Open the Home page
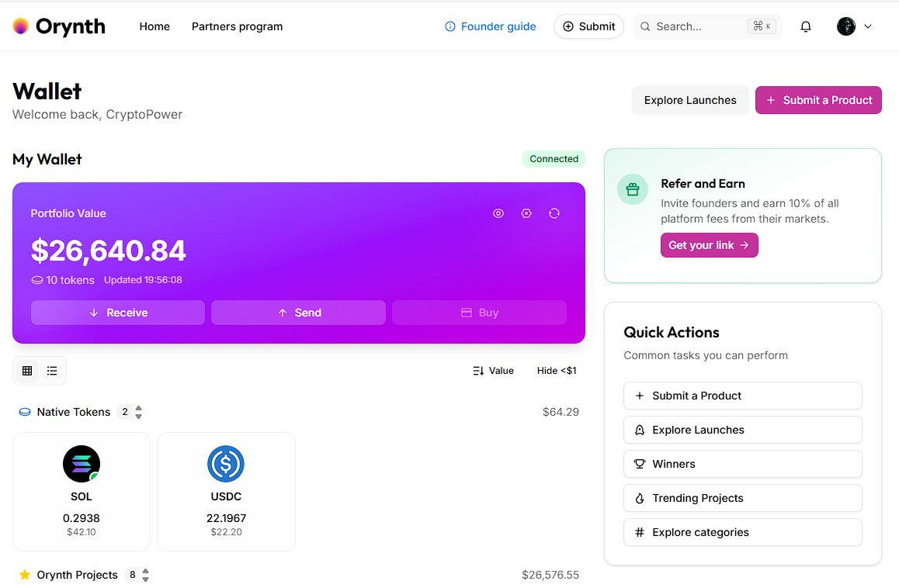 (x=154, y=26)
